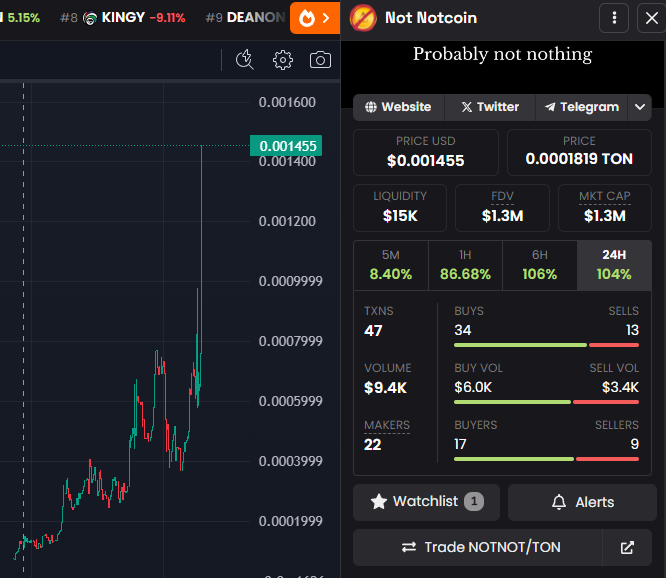Select the 1H timeframe tab

[x=466, y=265]
